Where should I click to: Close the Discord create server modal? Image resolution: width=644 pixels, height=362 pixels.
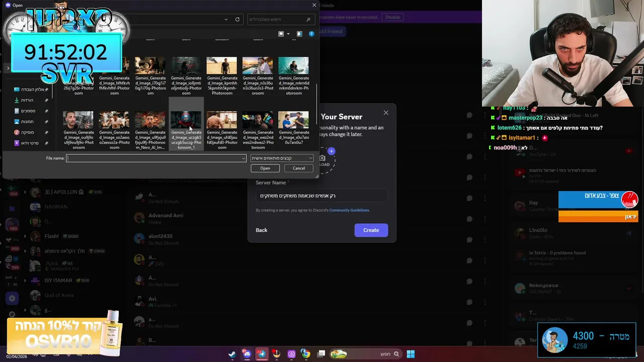[386, 113]
